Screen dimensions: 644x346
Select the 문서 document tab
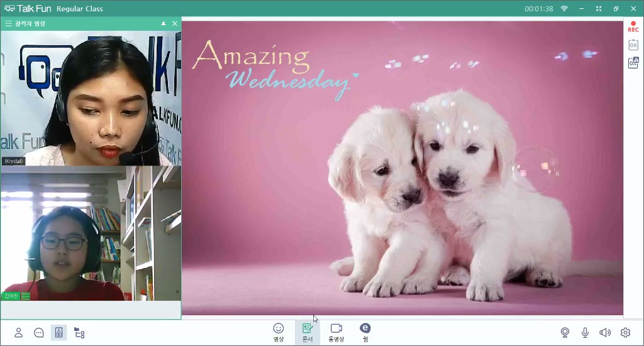(x=308, y=332)
